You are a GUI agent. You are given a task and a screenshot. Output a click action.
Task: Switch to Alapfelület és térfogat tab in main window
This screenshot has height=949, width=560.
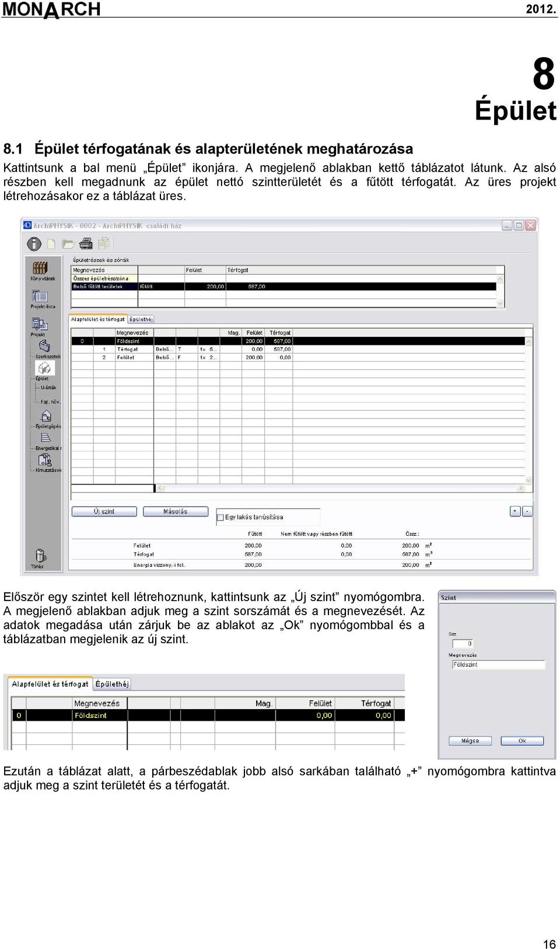pos(98,319)
